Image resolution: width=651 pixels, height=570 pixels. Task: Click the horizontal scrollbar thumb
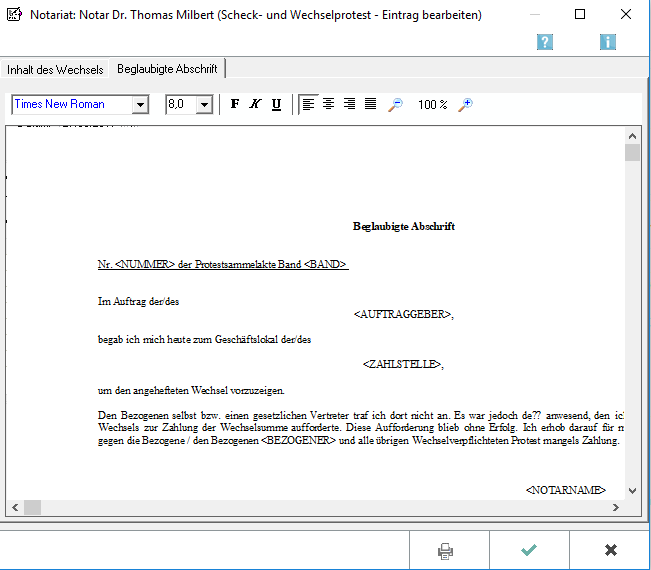(x=32, y=507)
